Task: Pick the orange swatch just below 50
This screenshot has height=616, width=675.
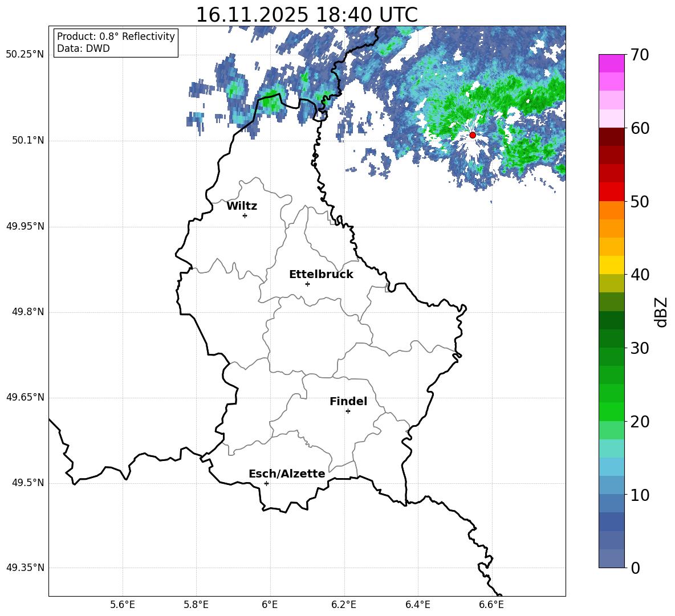Action: (611, 210)
